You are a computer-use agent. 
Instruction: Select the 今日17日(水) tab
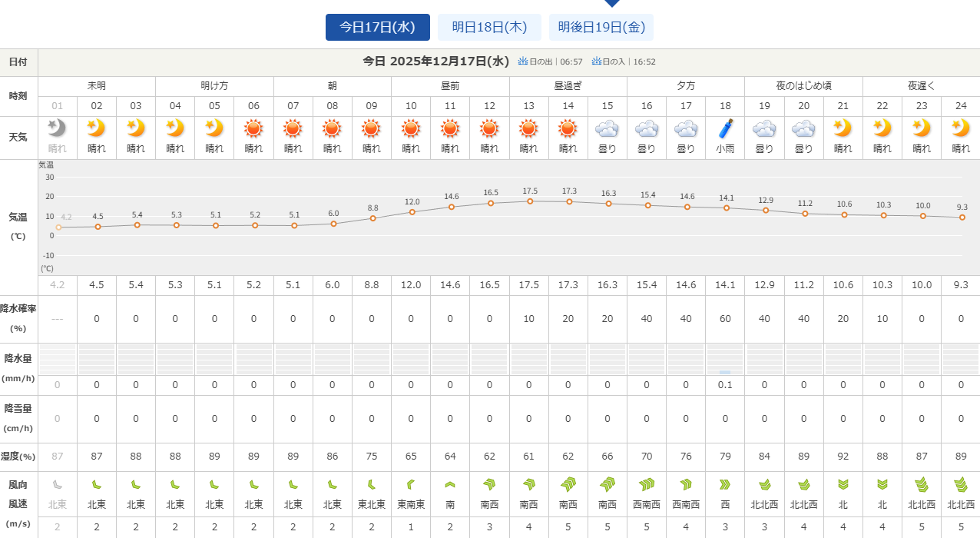[377, 27]
